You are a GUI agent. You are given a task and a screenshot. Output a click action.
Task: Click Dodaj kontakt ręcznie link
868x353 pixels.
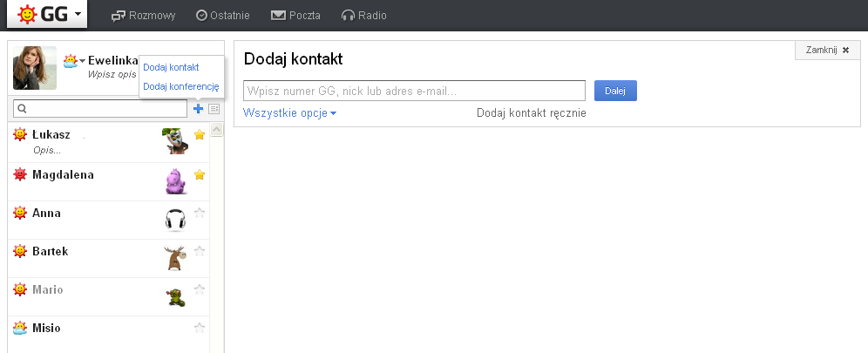[x=531, y=113]
